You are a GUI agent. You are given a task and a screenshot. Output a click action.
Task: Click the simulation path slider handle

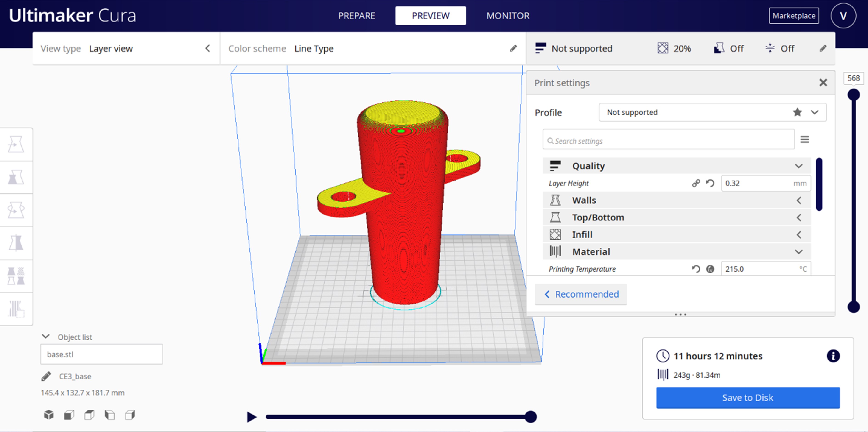[x=530, y=417]
